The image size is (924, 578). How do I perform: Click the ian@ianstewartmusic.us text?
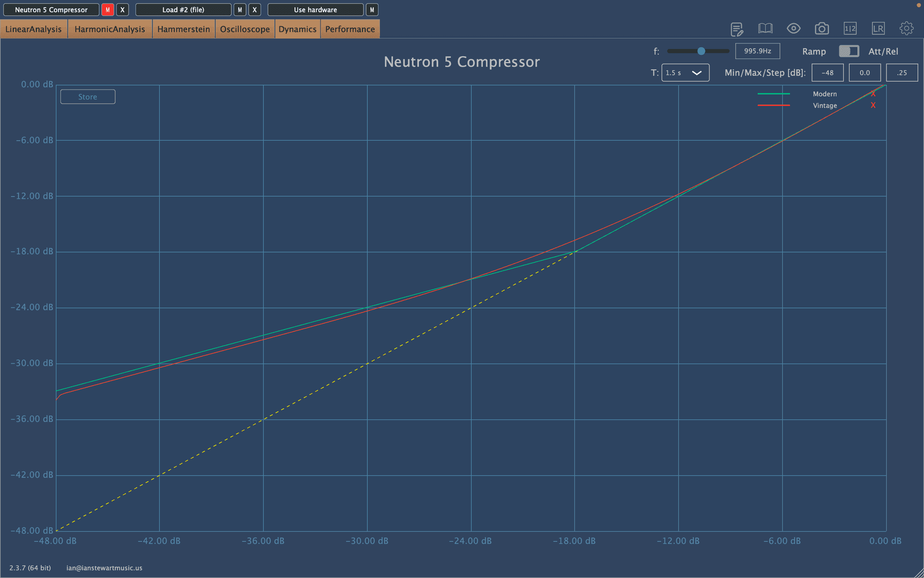(x=104, y=568)
